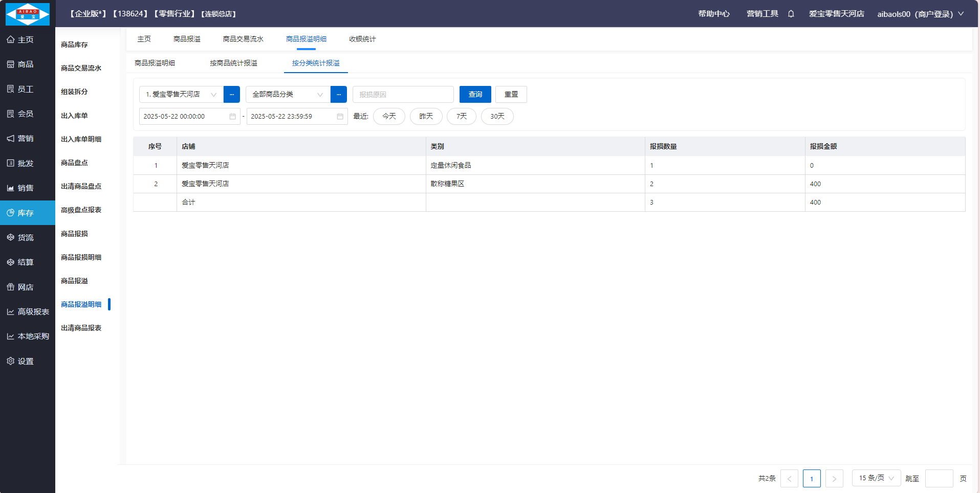Click the end date calendar icon
This screenshot has width=980, height=493.
pyautogui.click(x=340, y=117)
